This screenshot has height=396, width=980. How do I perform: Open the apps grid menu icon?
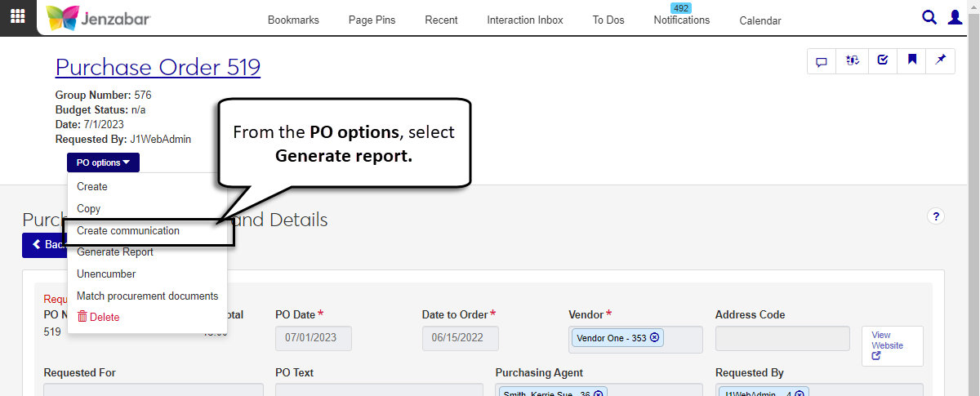(x=17, y=17)
